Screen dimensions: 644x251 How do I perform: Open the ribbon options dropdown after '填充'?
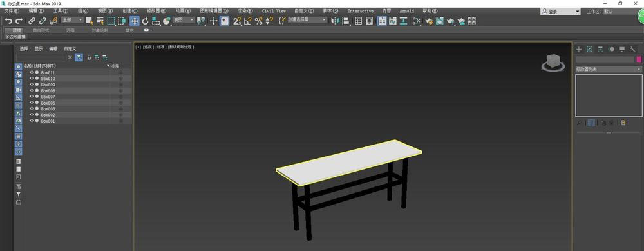pos(148,30)
